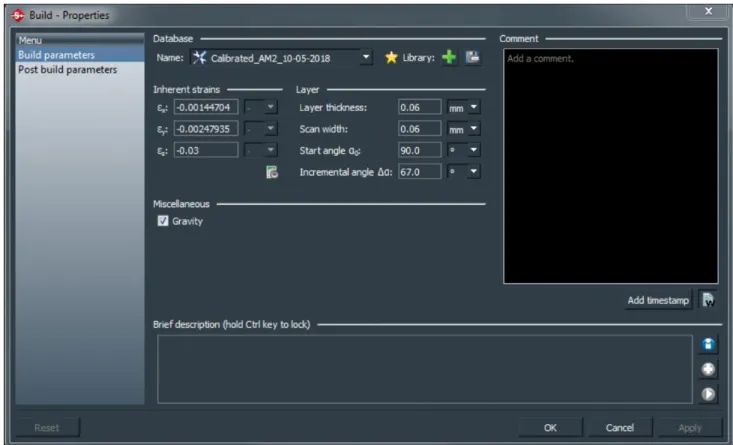Click the Brief description text area
Image resolution: width=733 pixels, height=445 pixels.
click(x=424, y=369)
